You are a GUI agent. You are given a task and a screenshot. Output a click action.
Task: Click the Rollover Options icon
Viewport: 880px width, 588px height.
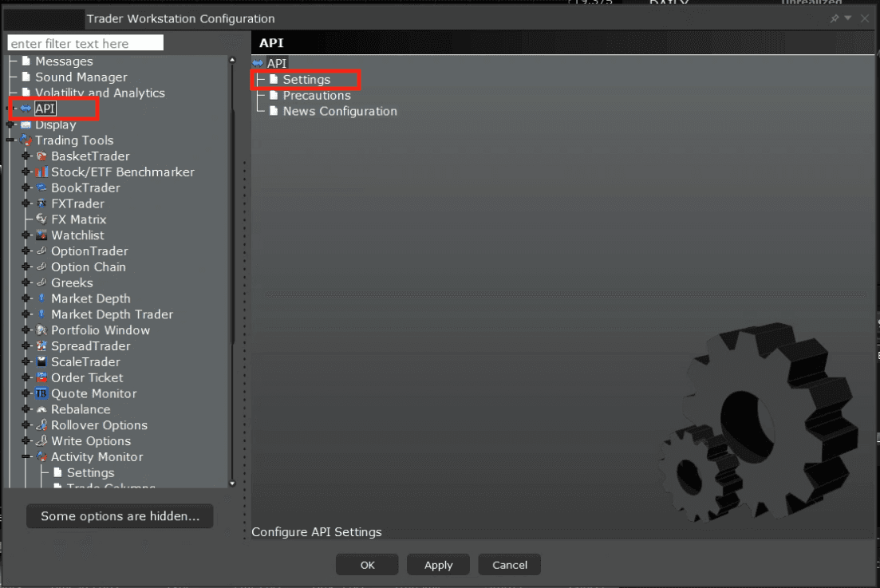[41, 424]
